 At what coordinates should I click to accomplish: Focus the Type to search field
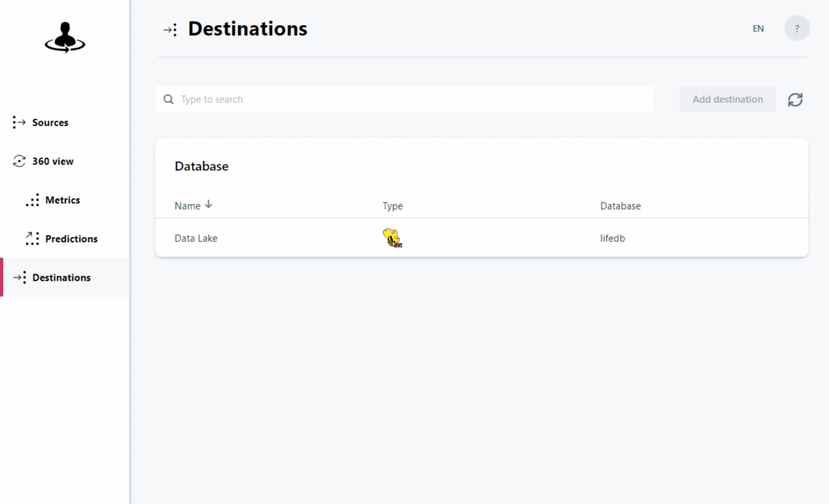405,100
